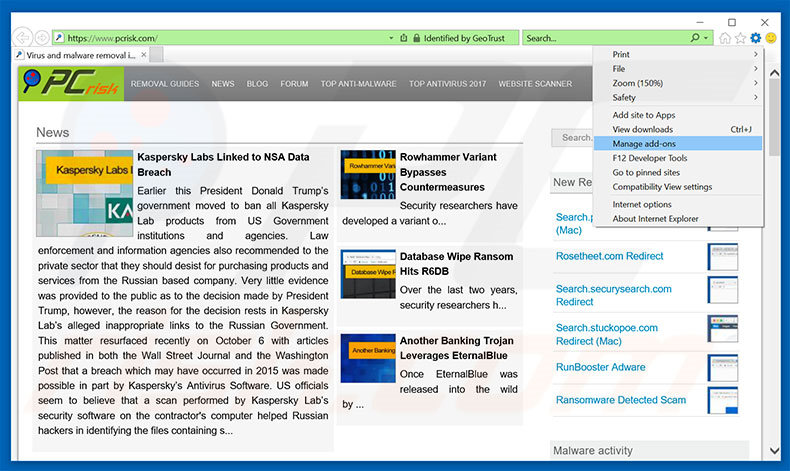
Task: Open Ransomware Detected Scam link
Action: 621,400
